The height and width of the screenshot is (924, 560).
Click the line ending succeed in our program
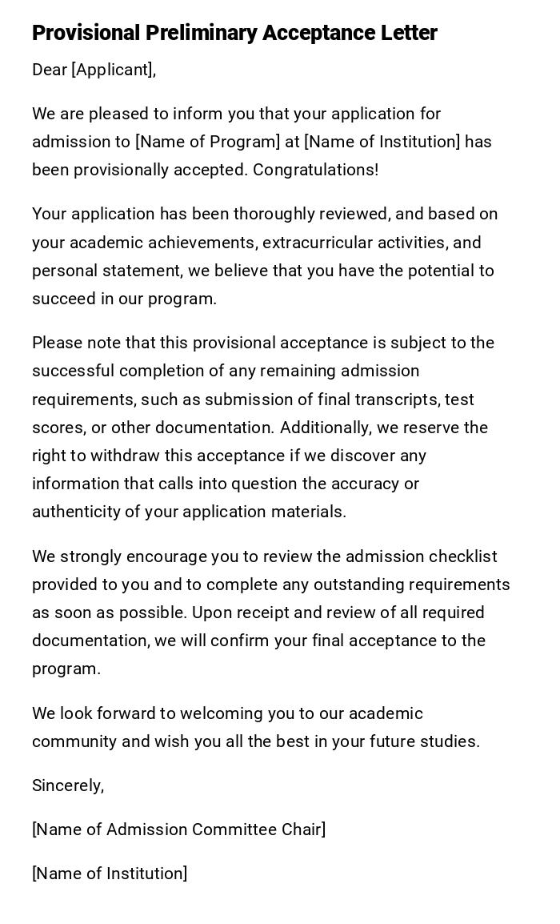(124, 299)
